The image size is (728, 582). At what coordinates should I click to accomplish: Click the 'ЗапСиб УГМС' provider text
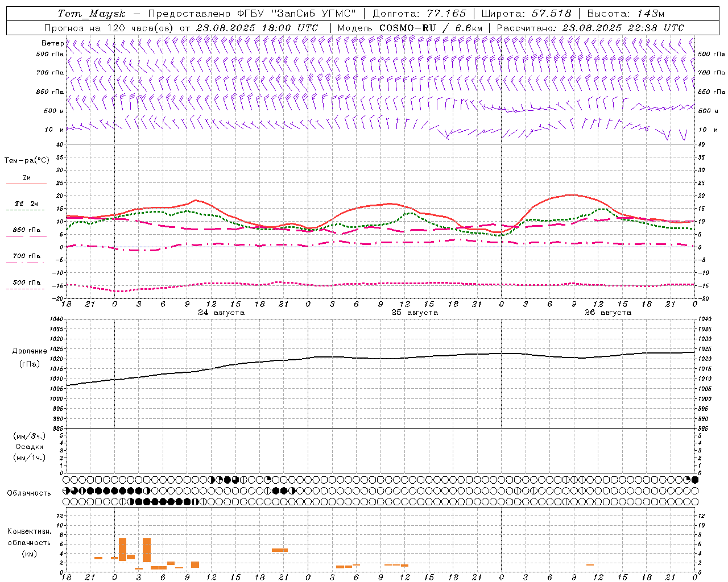pyautogui.click(x=314, y=14)
